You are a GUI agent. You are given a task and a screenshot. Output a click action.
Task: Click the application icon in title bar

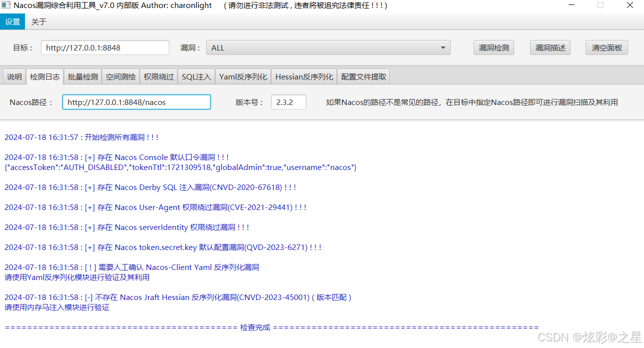pos(6,5)
